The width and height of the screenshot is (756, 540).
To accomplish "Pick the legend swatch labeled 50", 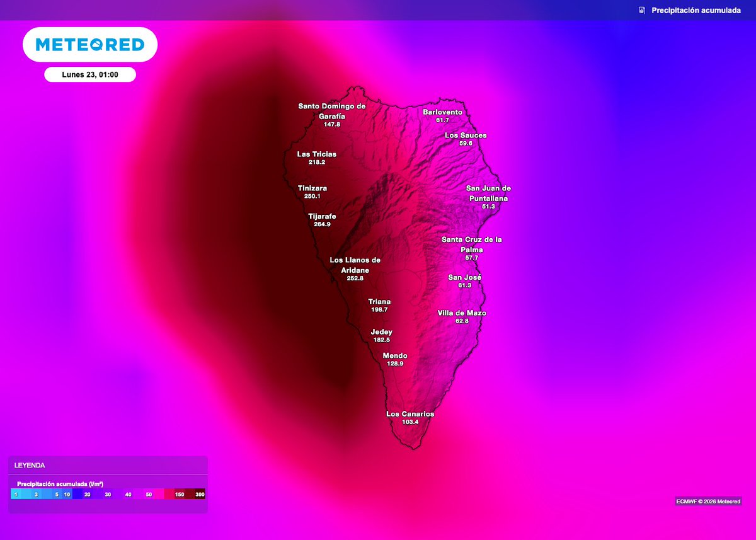I will pyautogui.click(x=149, y=495).
